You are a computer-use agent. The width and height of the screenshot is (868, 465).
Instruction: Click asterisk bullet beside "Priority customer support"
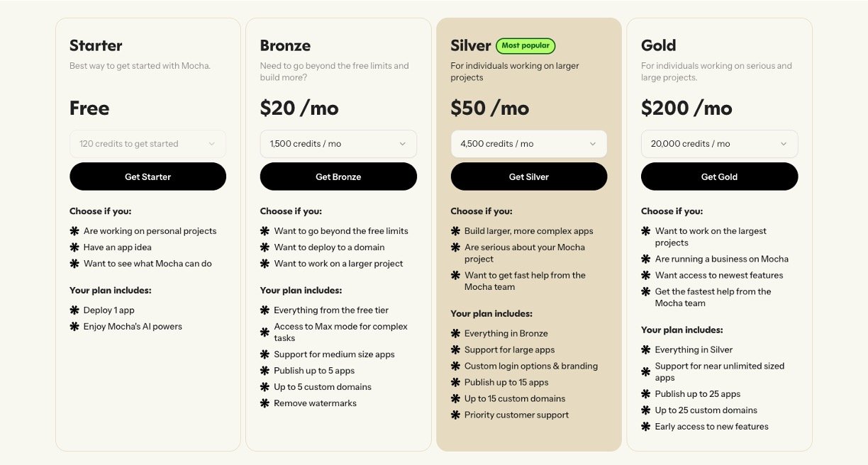(456, 415)
